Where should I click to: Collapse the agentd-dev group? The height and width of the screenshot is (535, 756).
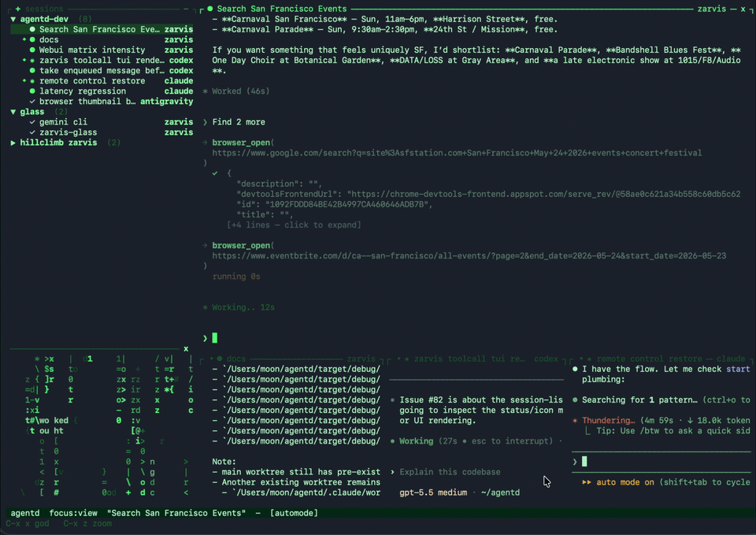13,19
